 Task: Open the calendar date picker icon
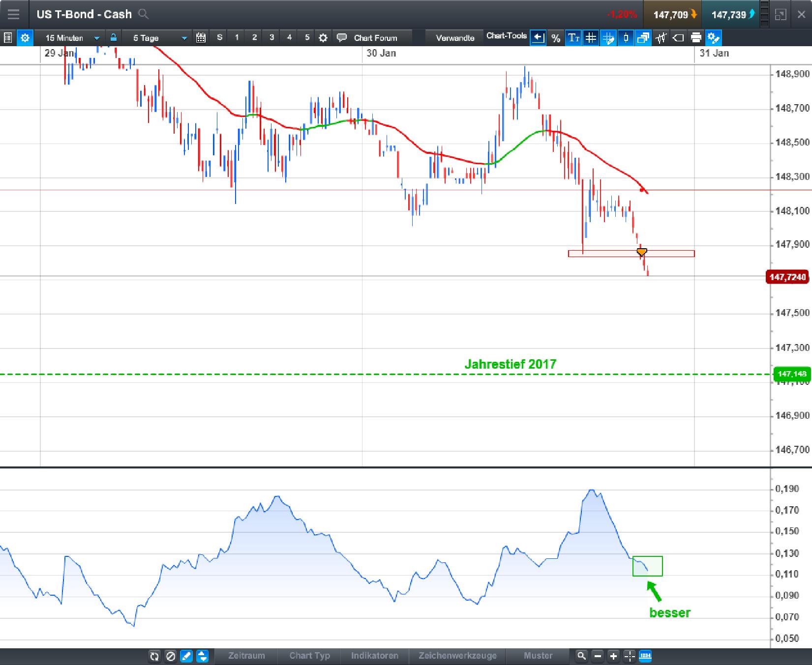tap(201, 37)
